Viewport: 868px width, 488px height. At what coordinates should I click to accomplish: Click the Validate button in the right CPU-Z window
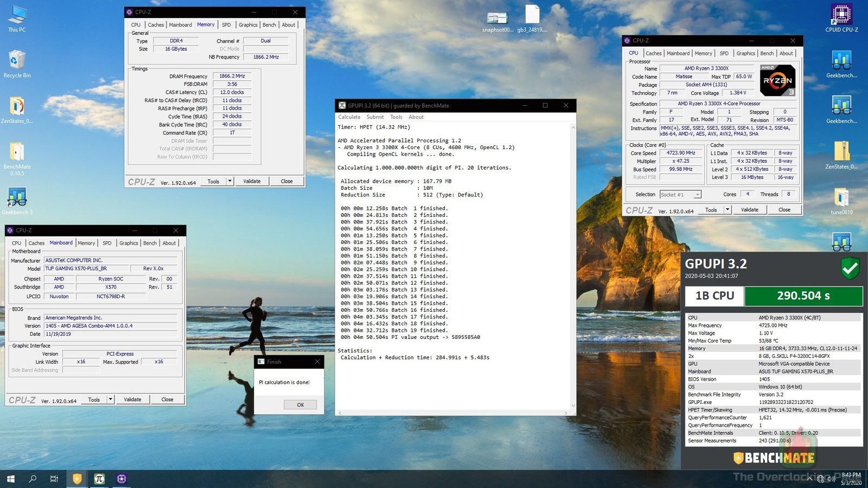click(x=750, y=209)
